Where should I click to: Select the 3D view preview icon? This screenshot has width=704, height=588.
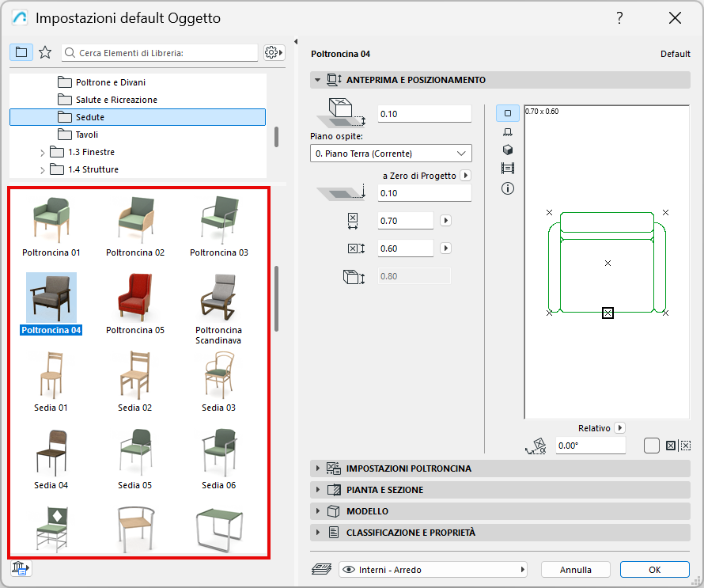pos(508,150)
